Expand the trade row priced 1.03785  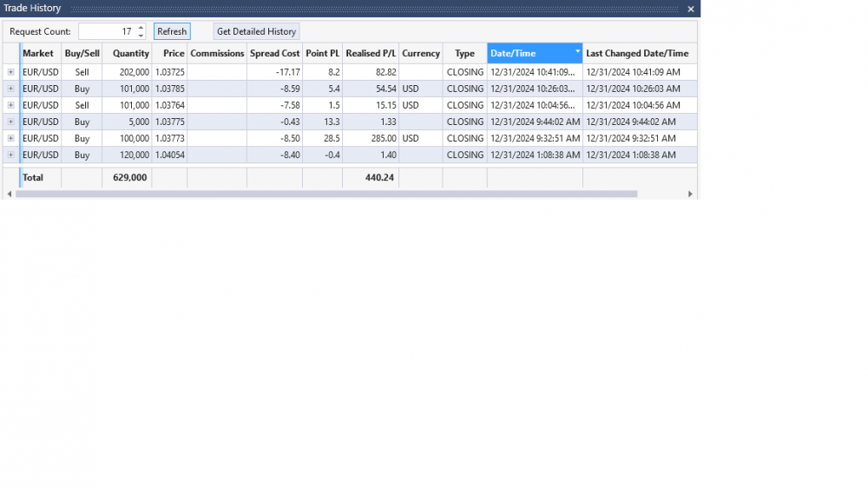click(10, 89)
